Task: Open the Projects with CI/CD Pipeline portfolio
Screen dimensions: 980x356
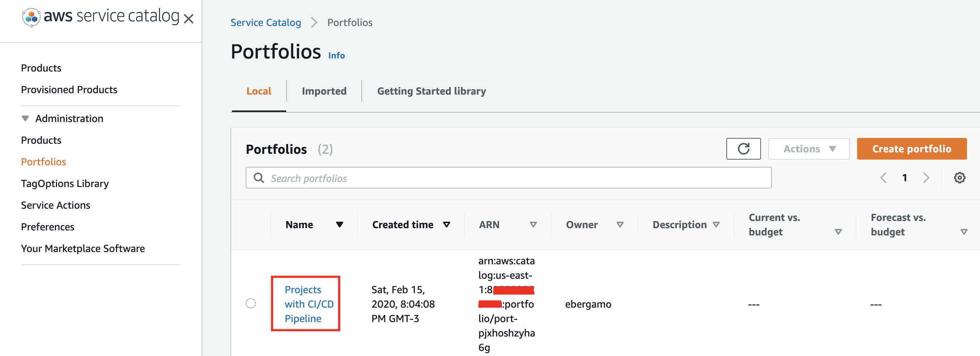Action: 309,304
